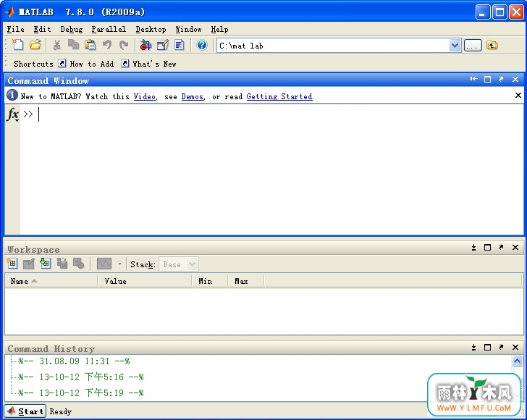Open the GUIDE GUI builder icon
The height and width of the screenshot is (420, 527).
pyautogui.click(x=163, y=45)
